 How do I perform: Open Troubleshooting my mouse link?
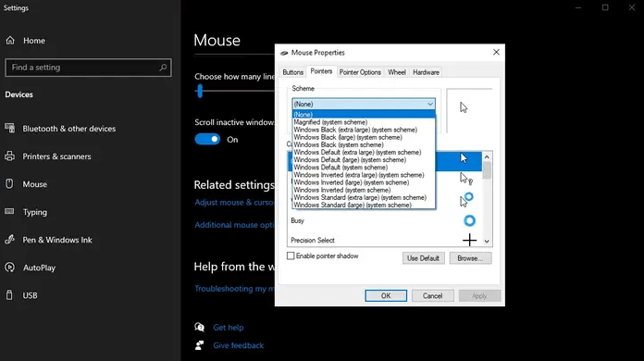coord(234,289)
